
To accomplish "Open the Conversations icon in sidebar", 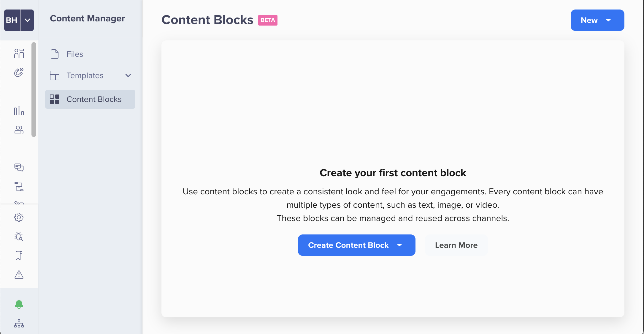I will pos(19,167).
